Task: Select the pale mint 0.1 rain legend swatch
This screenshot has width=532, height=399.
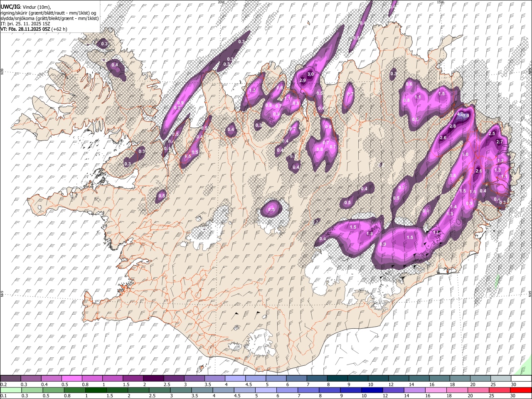Action: 11,390
